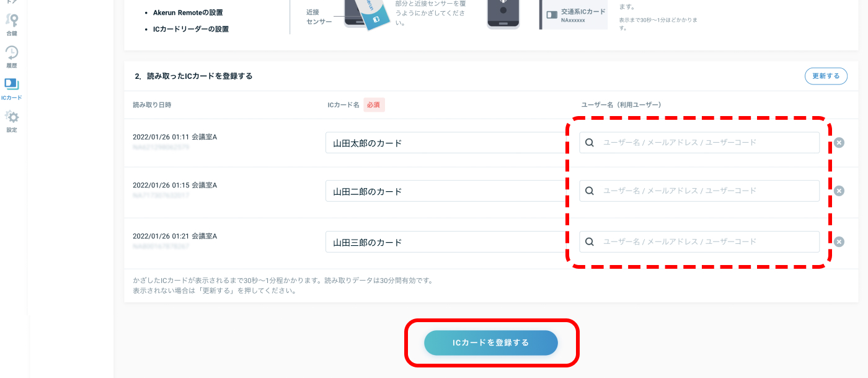Click the Akerun Remoteの設置 bullet
Image resolution: width=868 pixels, height=378 pixels.
[x=188, y=12]
